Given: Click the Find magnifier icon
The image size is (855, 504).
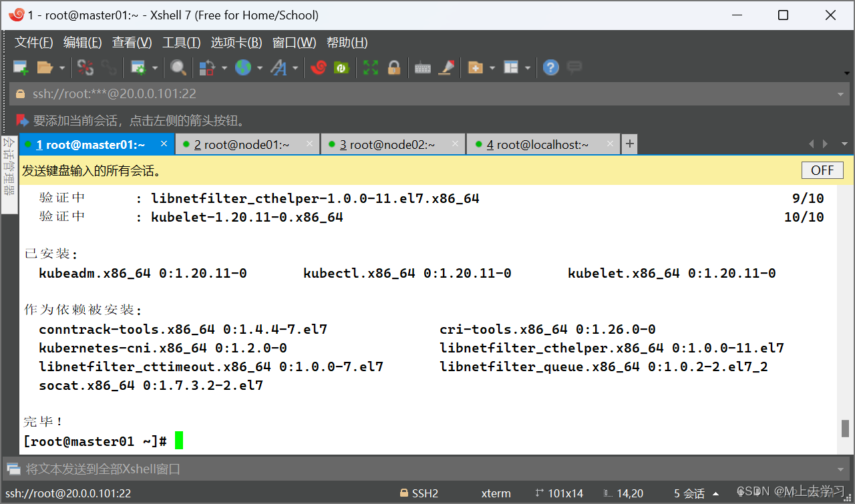Looking at the screenshot, I should point(178,67).
